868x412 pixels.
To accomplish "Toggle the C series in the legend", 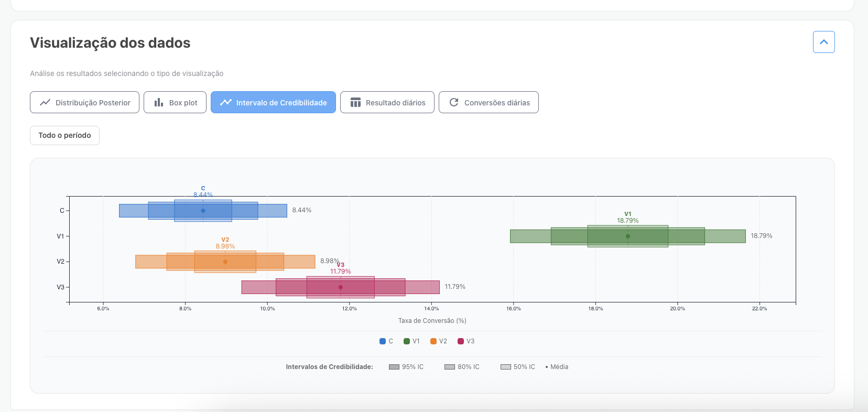I will pyautogui.click(x=386, y=341).
